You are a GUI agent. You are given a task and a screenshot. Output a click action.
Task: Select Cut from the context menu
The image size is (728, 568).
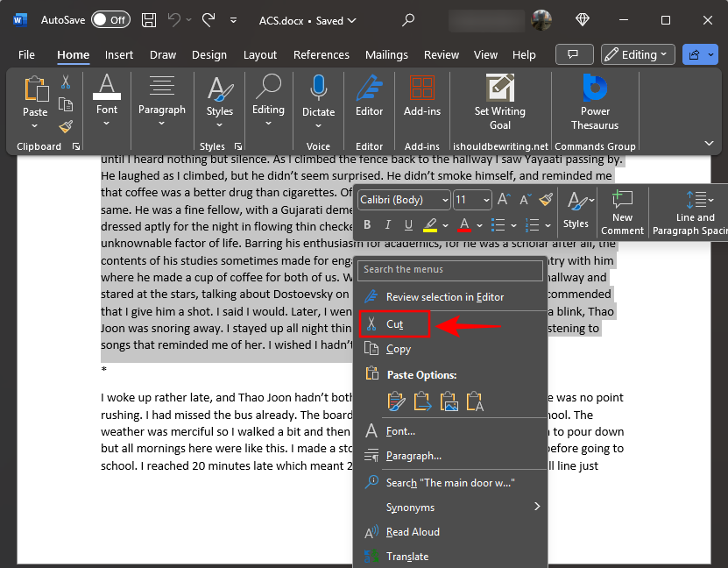pyautogui.click(x=394, y=324)
